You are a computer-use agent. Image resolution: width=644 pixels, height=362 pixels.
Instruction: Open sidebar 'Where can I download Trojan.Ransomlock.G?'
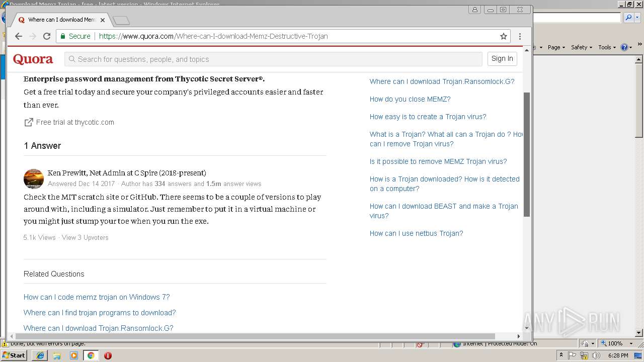[442, 81]
